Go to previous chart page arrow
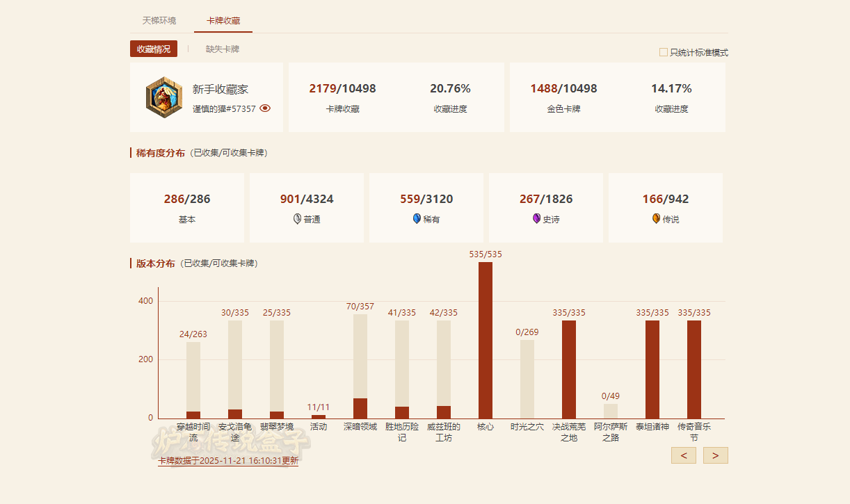Viewport: 850px width, 504px height. click(x=684, y=455)
